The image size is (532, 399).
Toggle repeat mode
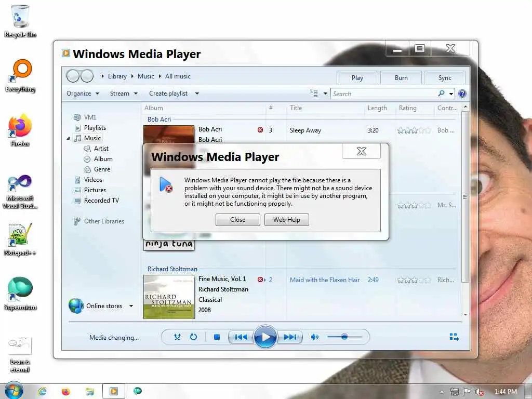(193, 337)
